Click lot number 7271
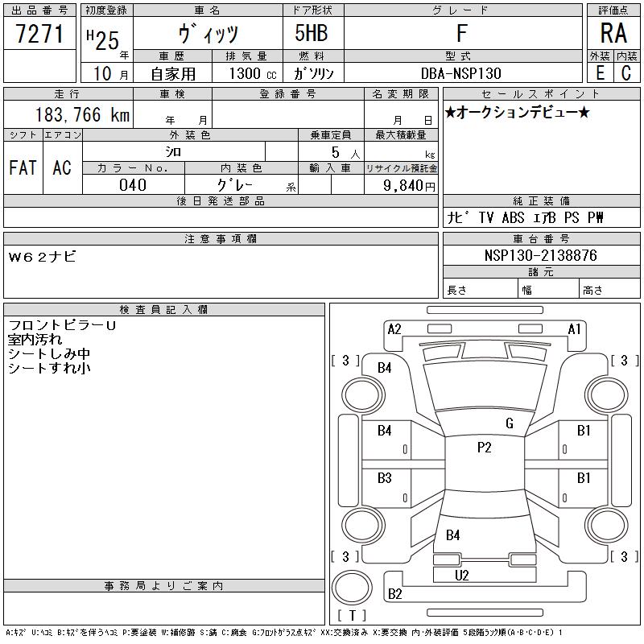644x644 pixels. [x=40, y=34]
